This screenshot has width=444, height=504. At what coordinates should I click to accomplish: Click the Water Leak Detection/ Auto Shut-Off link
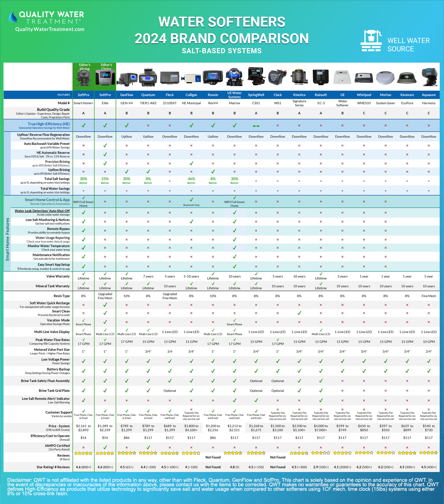coord(42,211)
